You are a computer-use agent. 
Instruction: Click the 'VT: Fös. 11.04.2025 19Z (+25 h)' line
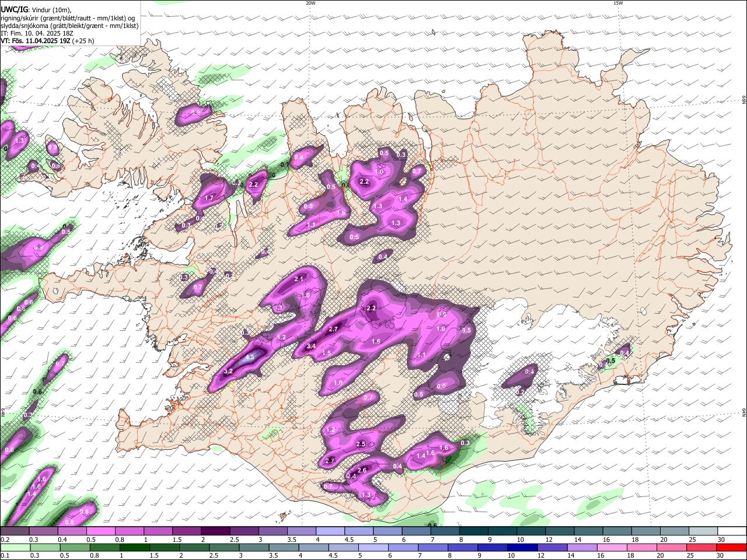(47, 41)
